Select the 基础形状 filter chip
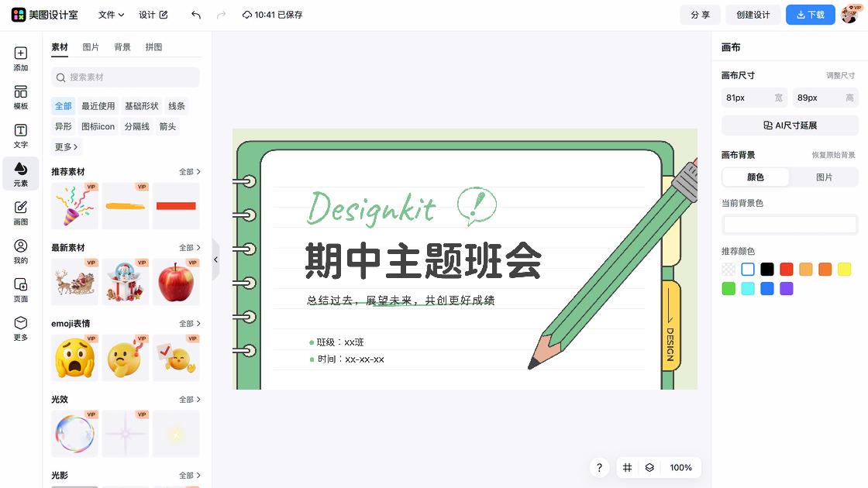Screen dimensions: 868x488 point(141,105)
